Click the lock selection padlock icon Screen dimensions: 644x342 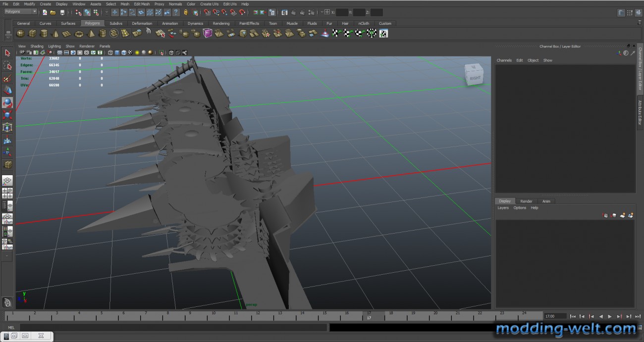tap(186, 12)
